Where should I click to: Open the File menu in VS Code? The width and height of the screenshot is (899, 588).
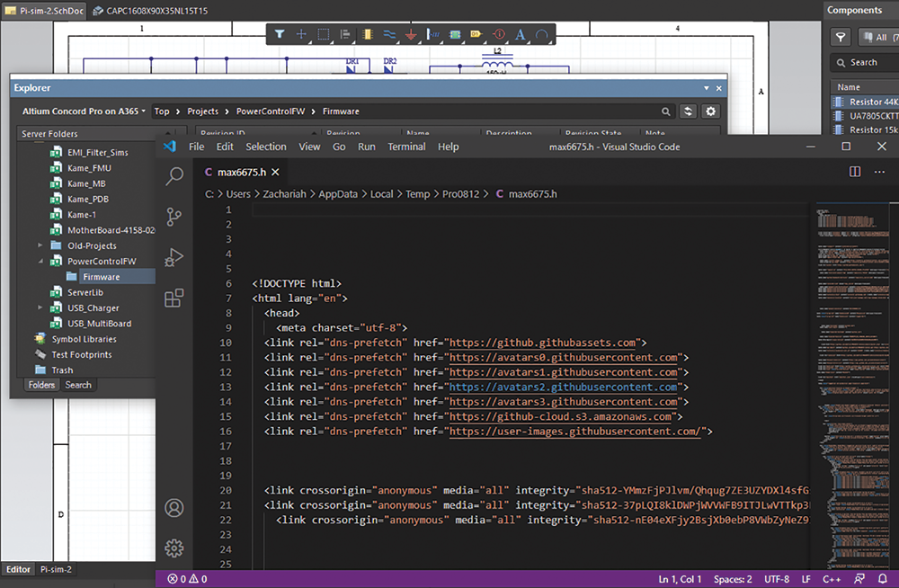[x=197, y=147]
